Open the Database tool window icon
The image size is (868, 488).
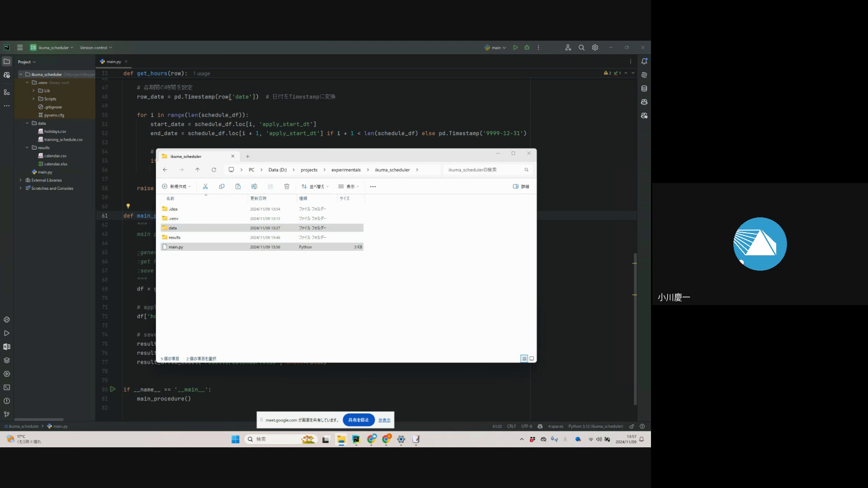click(644, 89)
